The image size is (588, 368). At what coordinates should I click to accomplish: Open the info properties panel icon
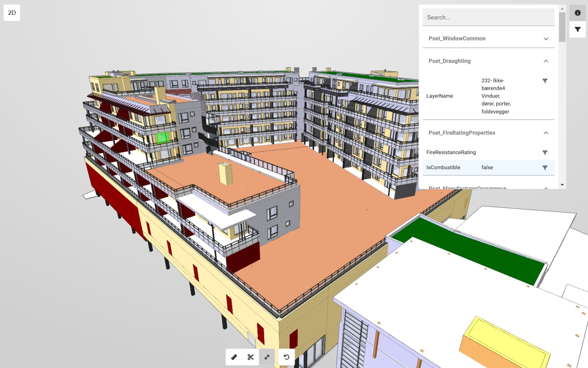coord(578,13)
